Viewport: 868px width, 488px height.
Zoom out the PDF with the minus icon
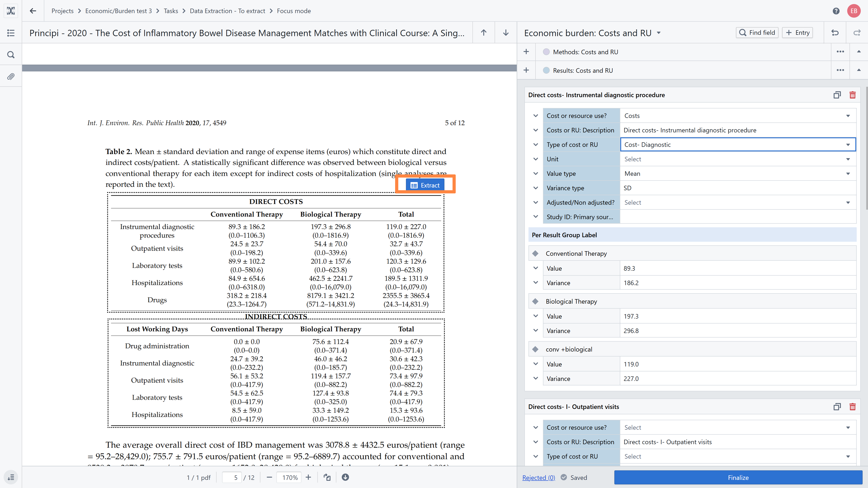tap(269, 477)
